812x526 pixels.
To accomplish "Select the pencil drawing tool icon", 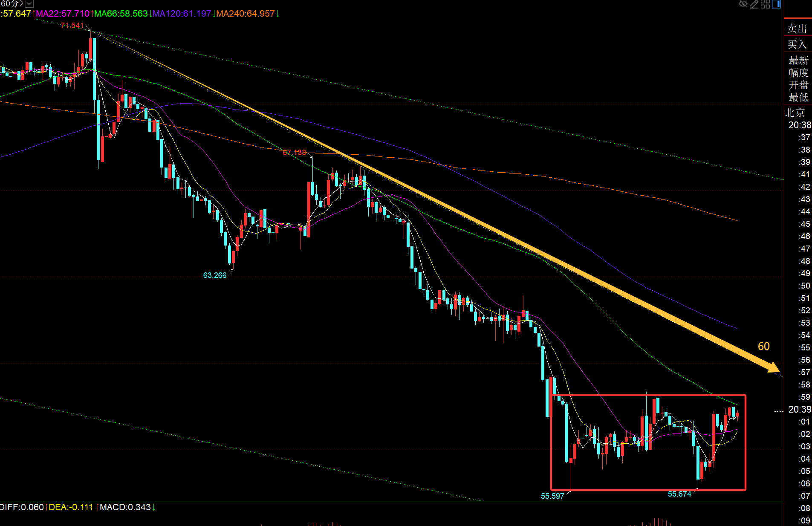I will pyautogui.click(x=754, y=4).
